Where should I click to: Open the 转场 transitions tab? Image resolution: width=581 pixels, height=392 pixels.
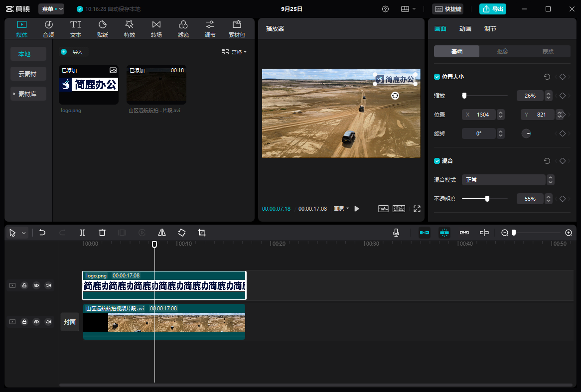coord(156,29)
